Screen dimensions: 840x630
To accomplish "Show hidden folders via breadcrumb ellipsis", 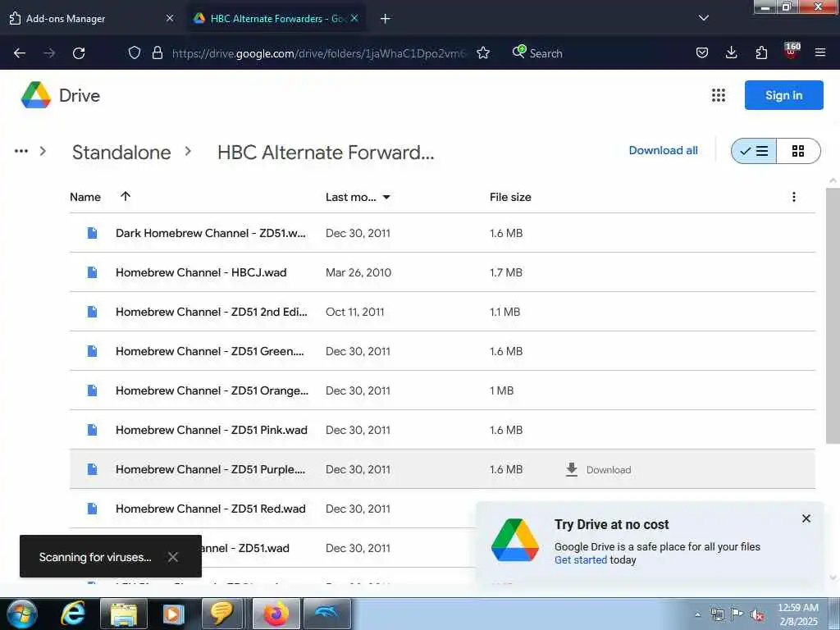I will (x=21, y=151).
